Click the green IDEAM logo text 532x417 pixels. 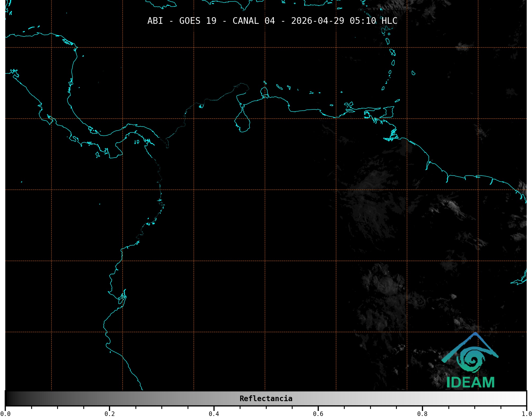tap(470, 382)
